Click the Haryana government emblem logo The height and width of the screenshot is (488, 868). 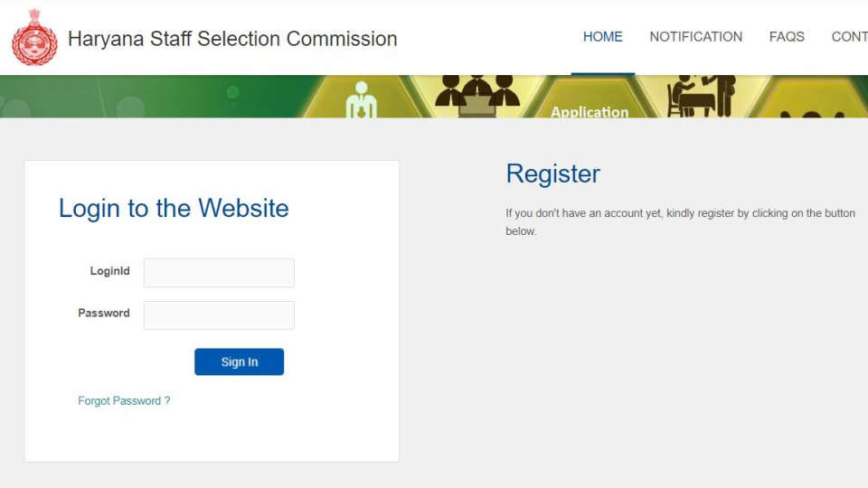tap(34, 38)
